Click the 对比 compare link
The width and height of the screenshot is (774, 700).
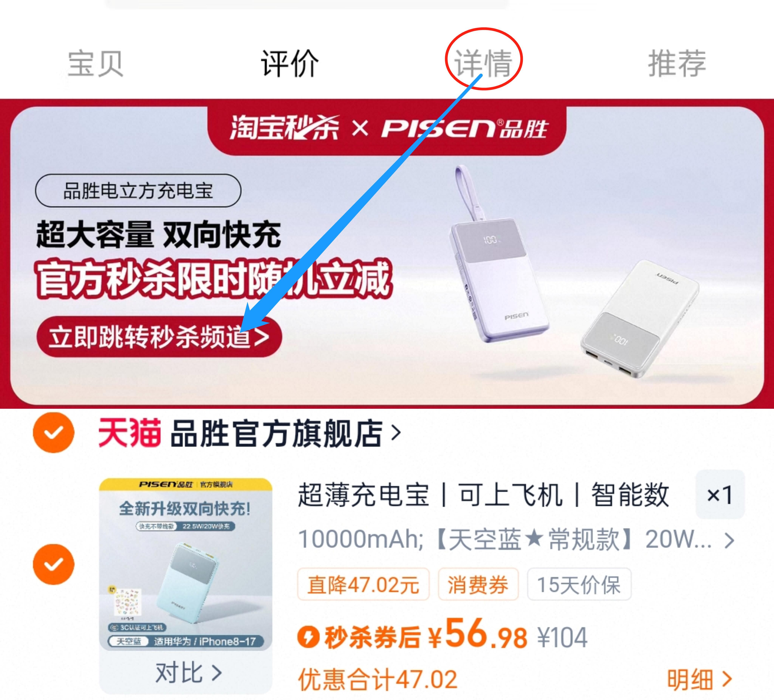click(188, 672)
